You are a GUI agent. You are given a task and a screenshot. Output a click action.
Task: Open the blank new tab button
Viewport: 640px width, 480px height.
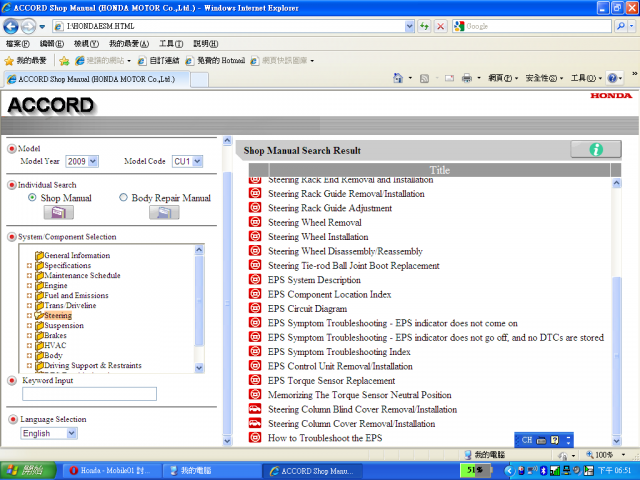pos(199,79)
